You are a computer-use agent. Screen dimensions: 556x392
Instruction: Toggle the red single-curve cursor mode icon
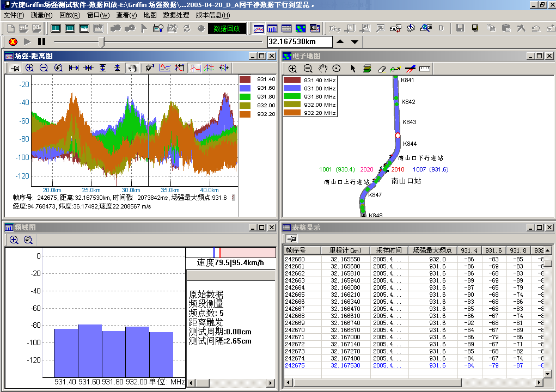tap(194, 68)
